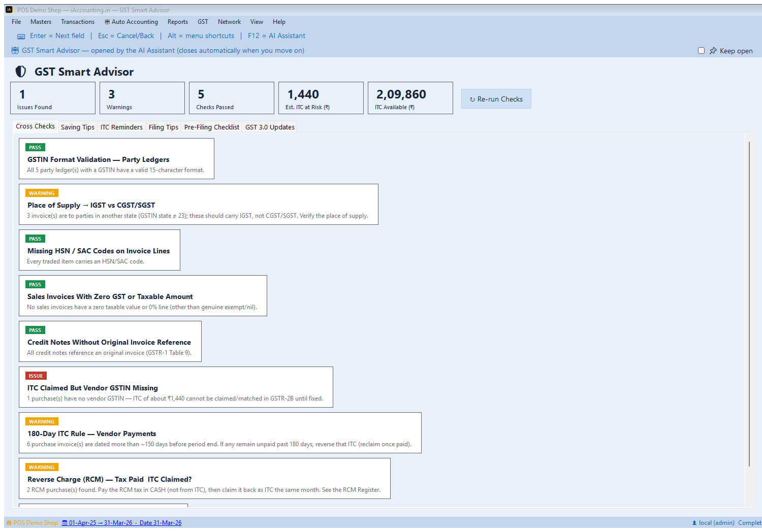
Task: Click the vertical scrollbar of checks list
Action: click(749, 305)
